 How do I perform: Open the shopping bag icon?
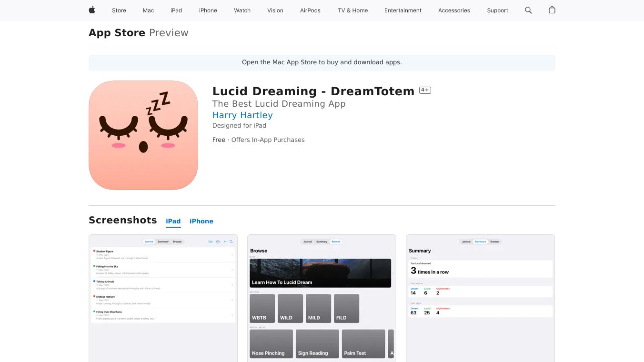[x=552, y=10]
